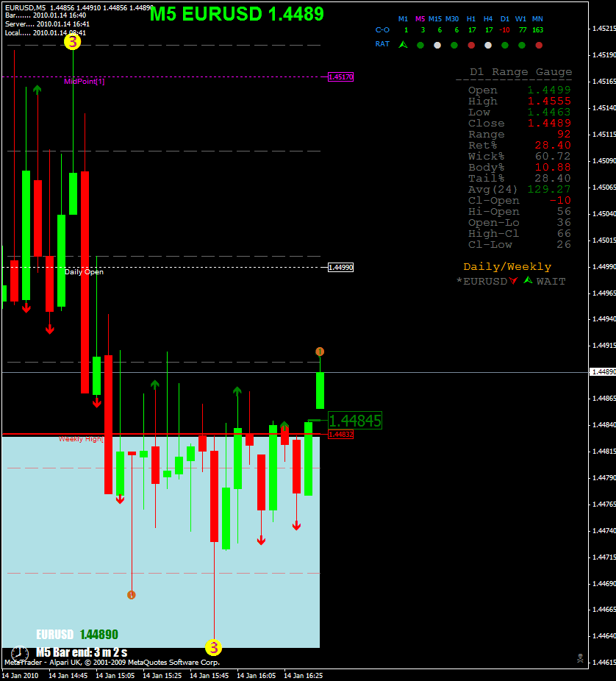Click the red -10 C-O value
Screen dimensions: 616x681
(504, 30)
